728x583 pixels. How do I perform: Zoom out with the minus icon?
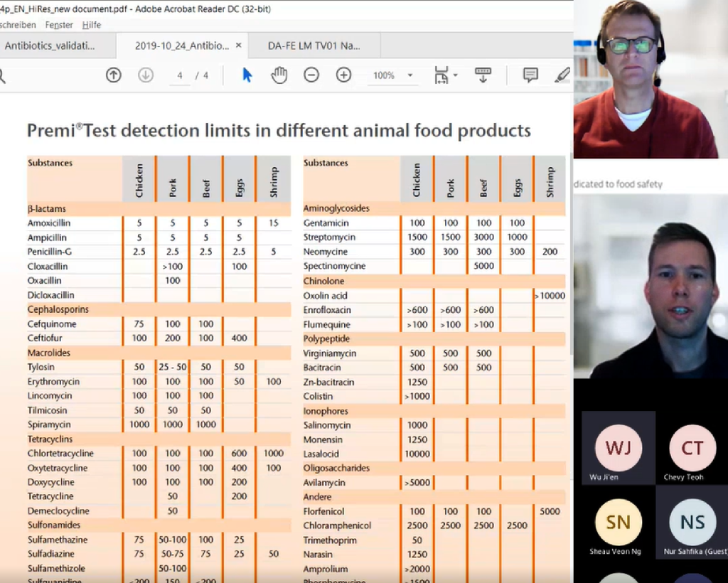click(x=311, y=75)
